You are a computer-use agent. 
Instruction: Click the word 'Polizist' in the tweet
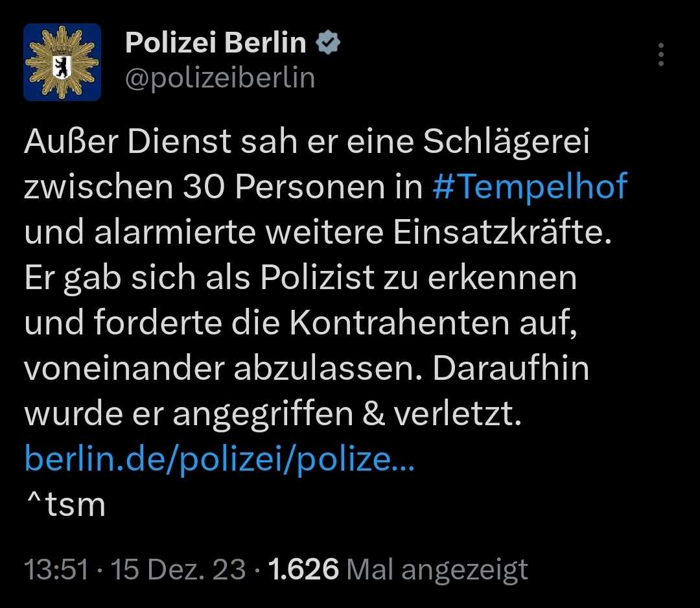318,278
